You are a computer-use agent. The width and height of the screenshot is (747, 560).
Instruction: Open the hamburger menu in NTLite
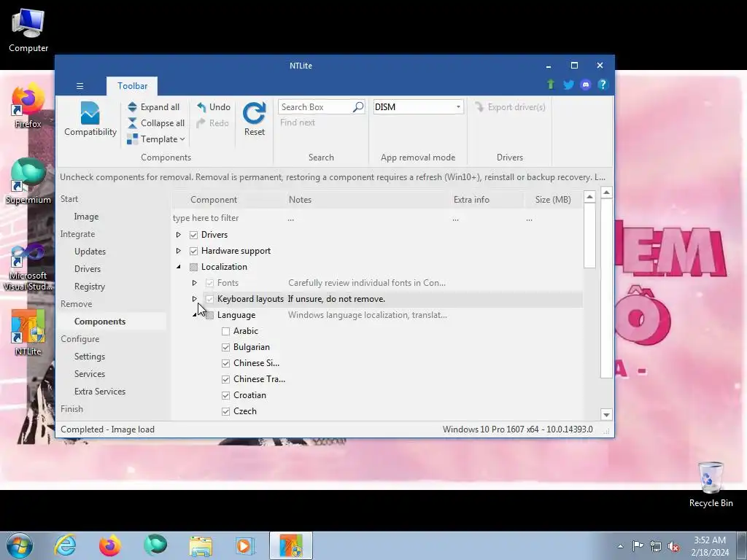click(x=80, y=86)
